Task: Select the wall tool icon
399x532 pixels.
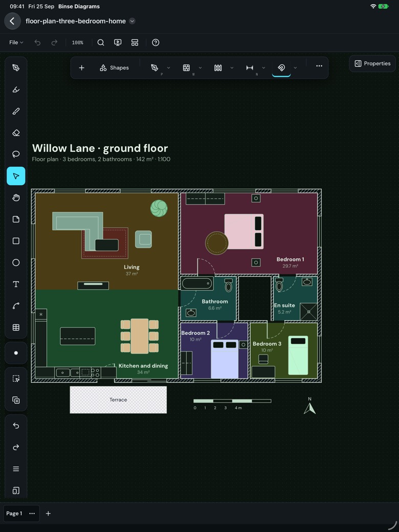Action: (x=186, y=68)
